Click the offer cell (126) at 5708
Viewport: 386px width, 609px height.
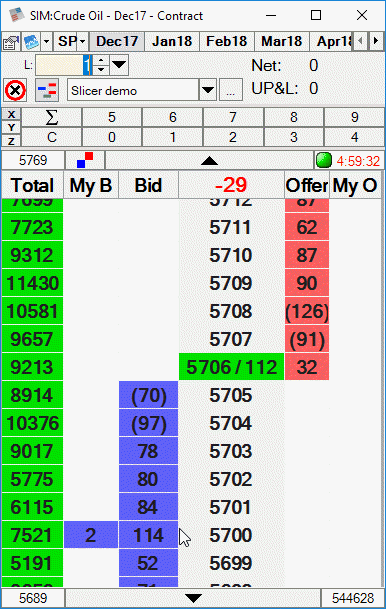[307, 311]
